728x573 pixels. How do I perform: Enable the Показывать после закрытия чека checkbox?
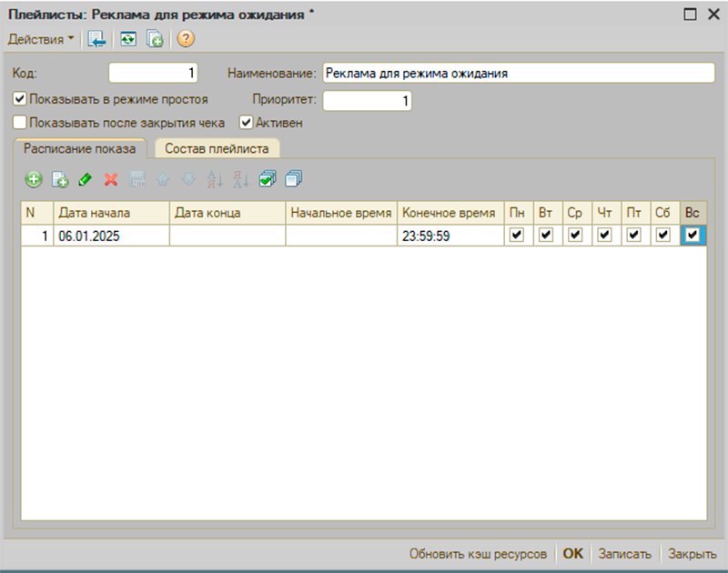pyautogui.click(x=19, y=123)
